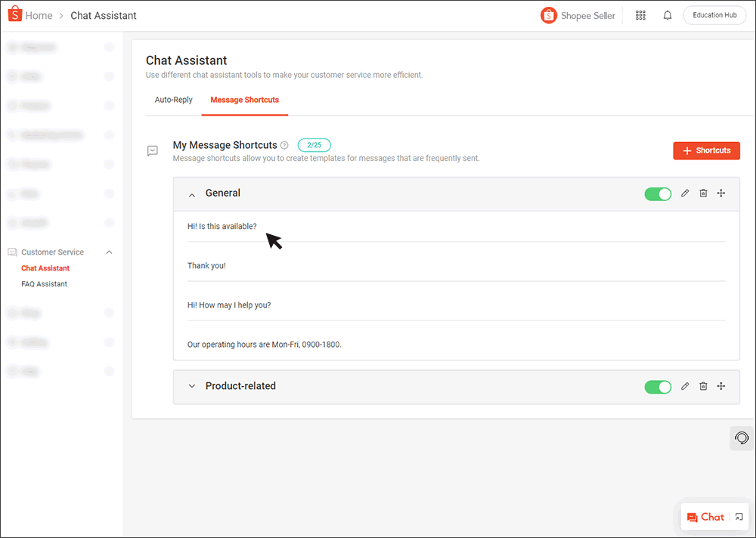Edit the Product-related shortcut group
This screenshot has height=538, width=756.
(685, 386)
